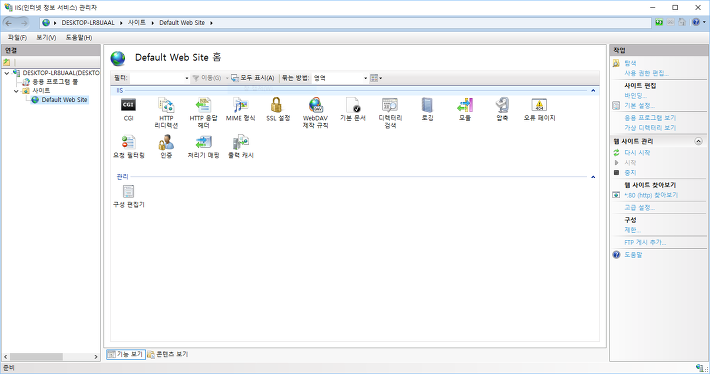Click the 고급 설정 link
Screen dimensions: 710x374
pos(639,207)
